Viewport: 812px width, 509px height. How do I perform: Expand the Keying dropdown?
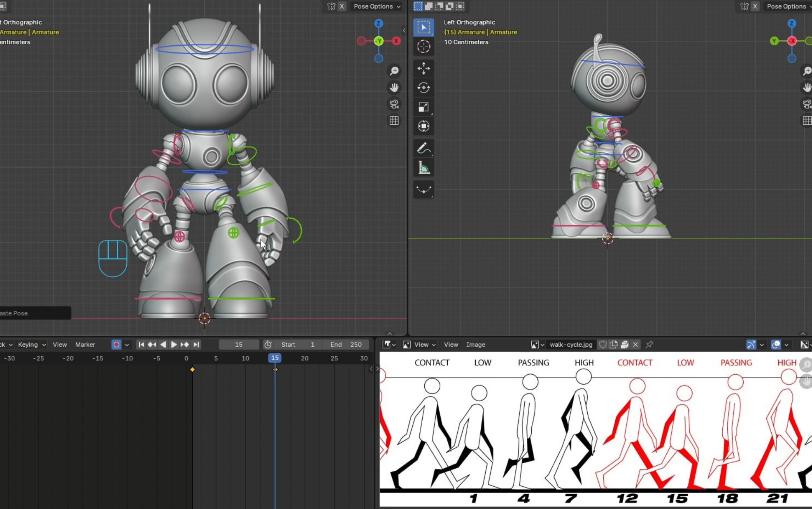pos(32,345)
